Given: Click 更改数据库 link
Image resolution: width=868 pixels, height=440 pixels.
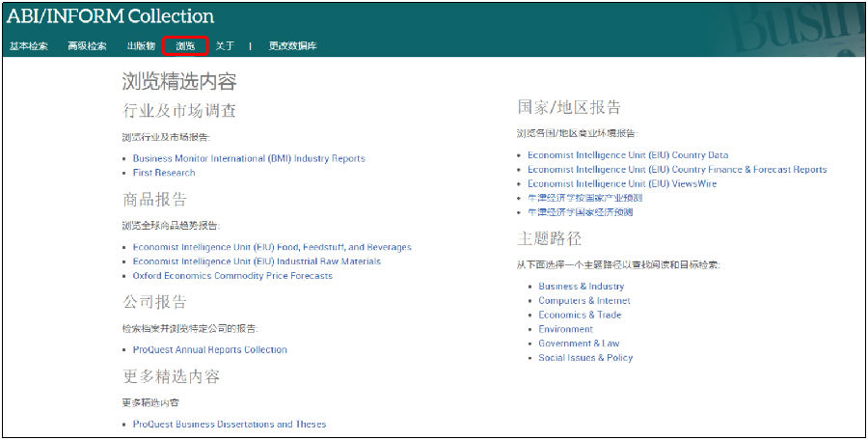Looking at the screenshot, I should [292, 46].
